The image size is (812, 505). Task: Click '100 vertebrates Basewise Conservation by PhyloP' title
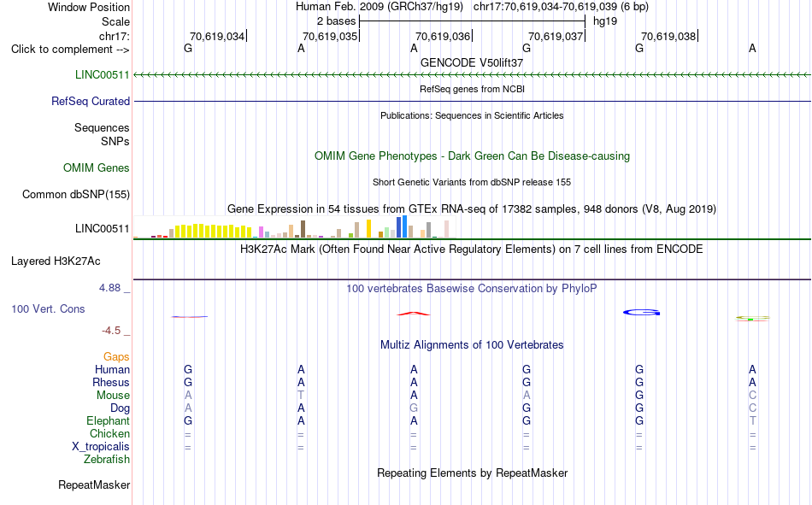472,289
